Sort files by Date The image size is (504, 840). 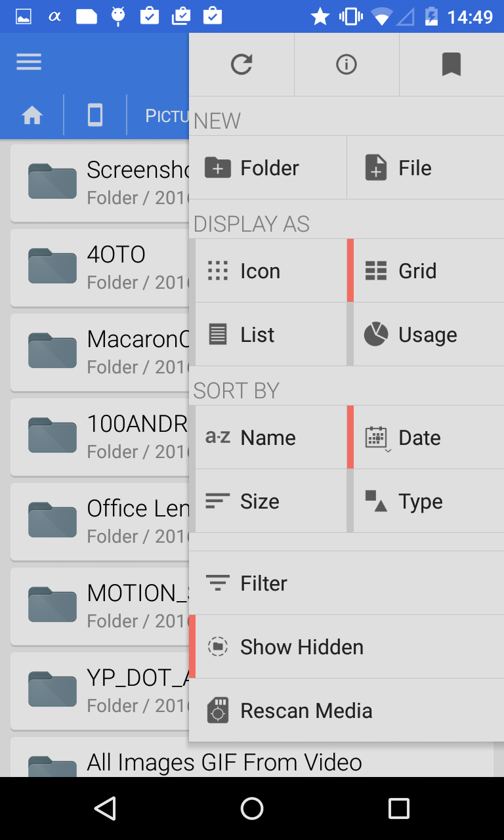(x=419, y=437)
